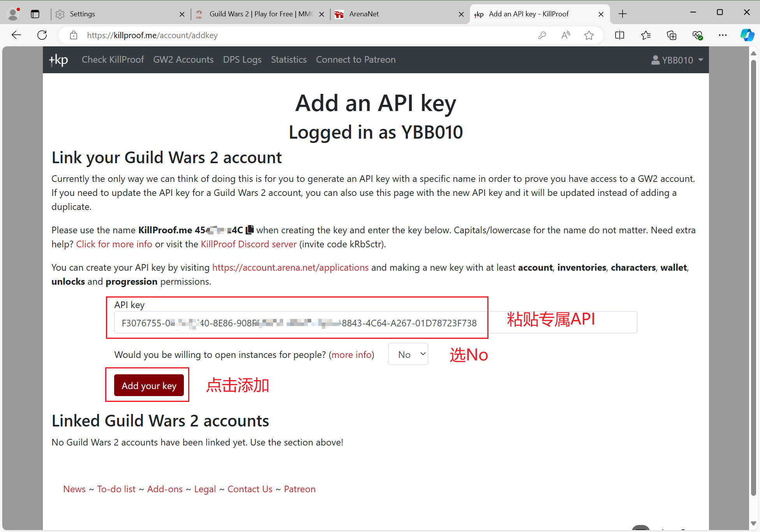The height and width of the screenshot is (532, 760).
Task: Open the Patreon footer link
Action: [x=300, y=489]
